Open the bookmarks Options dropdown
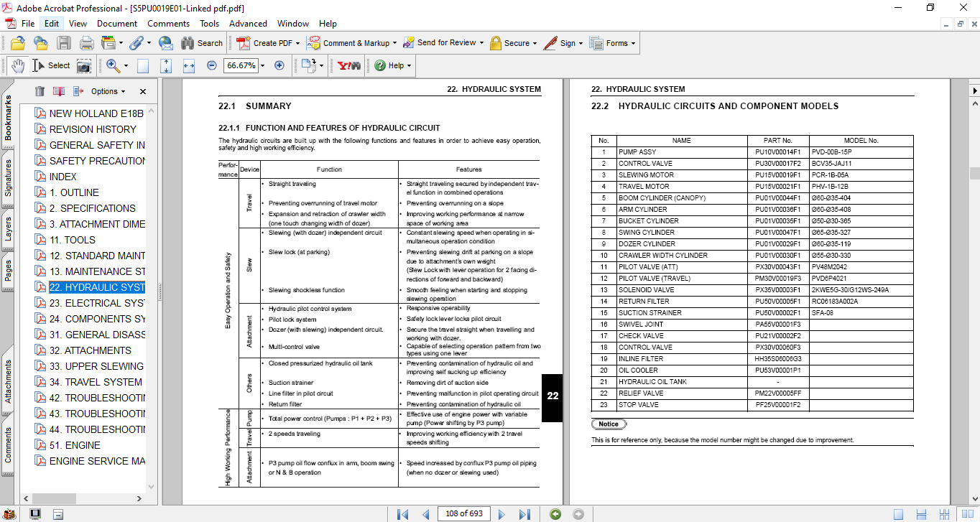Image resolution: width=980 pixels, height=522 pixels. [108, 91]
